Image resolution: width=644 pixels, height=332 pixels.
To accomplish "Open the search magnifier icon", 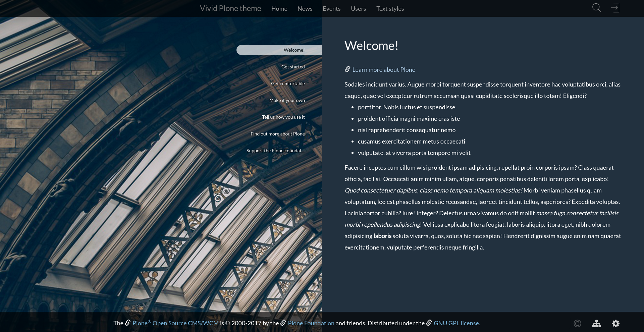I will pos(596,8).
